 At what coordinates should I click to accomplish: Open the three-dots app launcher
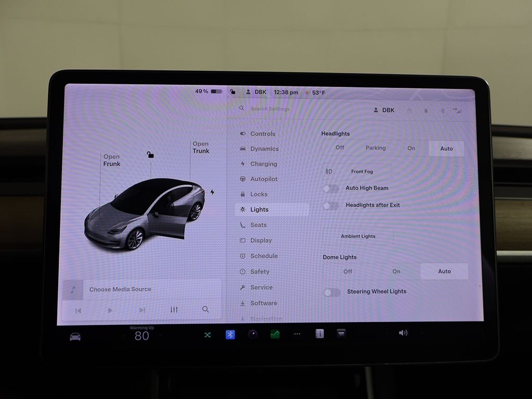[x=297, y=335]
